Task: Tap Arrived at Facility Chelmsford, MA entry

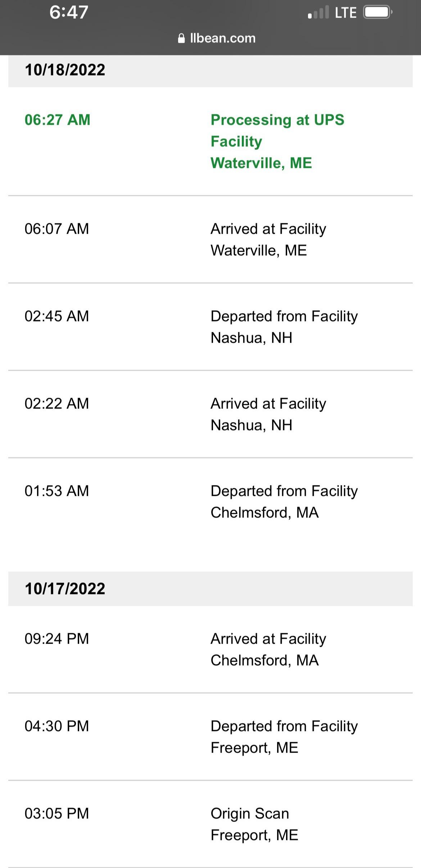Action: [x=268, y=649]
